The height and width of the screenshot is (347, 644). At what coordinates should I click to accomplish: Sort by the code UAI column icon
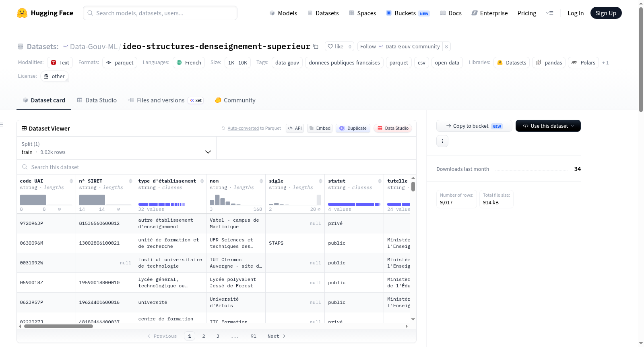[71, 181]
